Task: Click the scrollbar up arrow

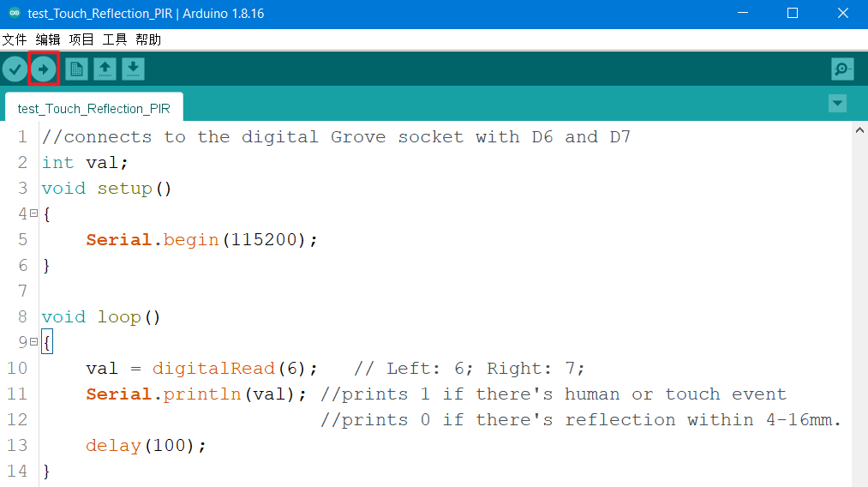Action: pyautogui.click(x=859, y=129)
